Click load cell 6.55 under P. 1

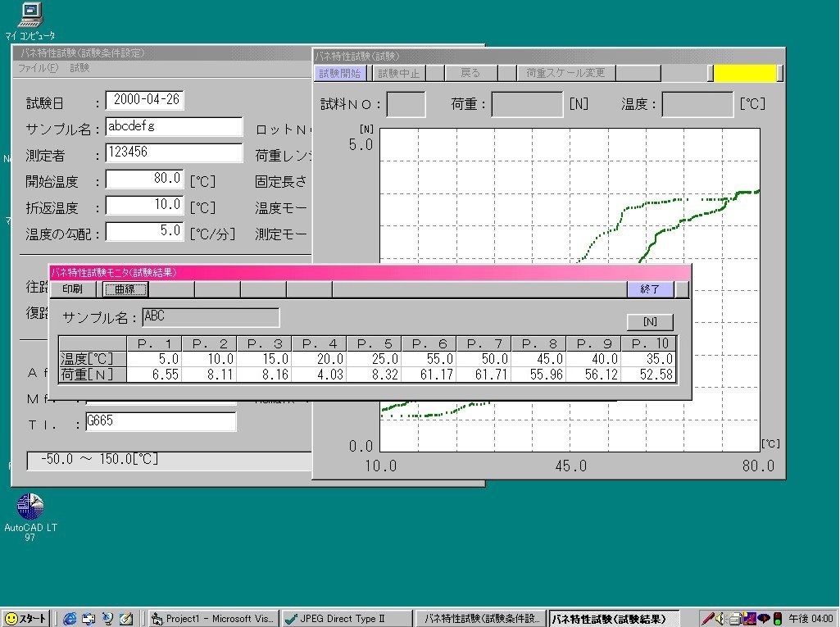(154, 374)
